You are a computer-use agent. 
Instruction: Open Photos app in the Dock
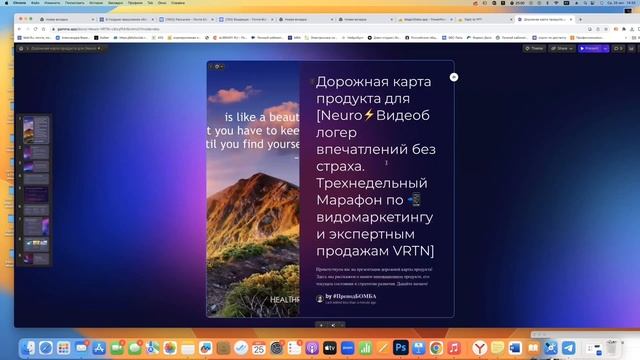click(170, 348)
